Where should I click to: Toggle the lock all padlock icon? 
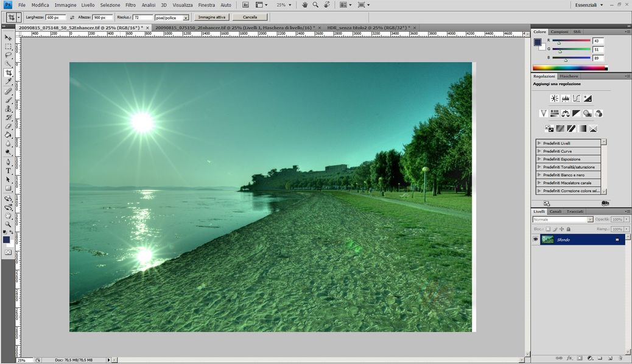[568, 229]
